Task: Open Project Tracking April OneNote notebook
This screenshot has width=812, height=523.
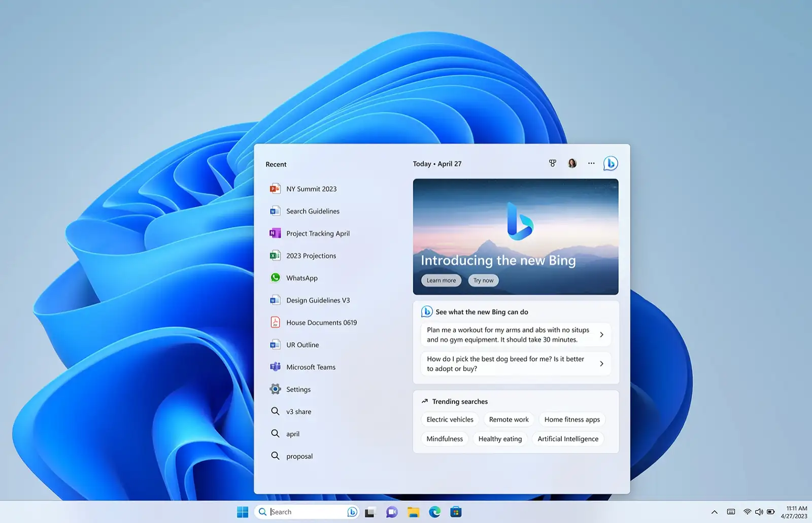Action: click(x=310, y=233)
